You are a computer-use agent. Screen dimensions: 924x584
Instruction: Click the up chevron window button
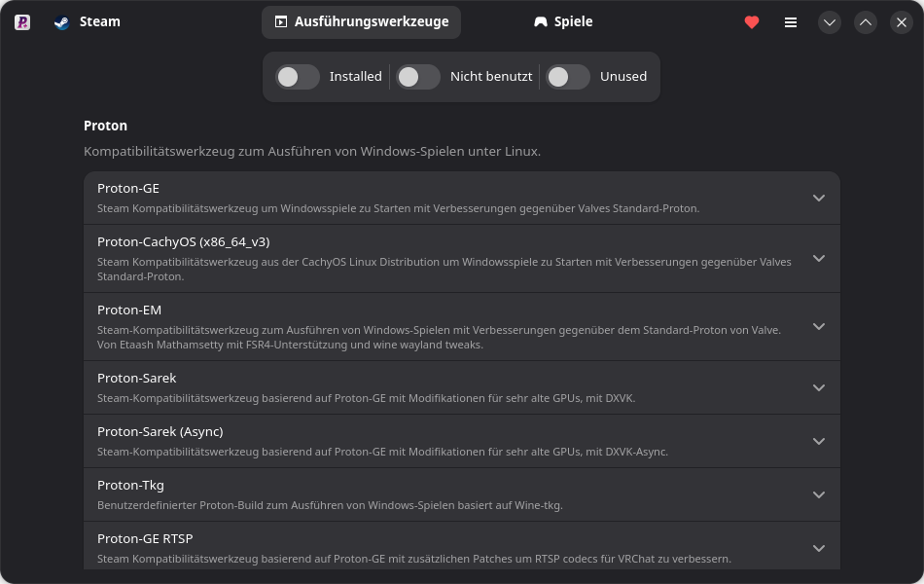pyautogui.click(x=865, y=22)
